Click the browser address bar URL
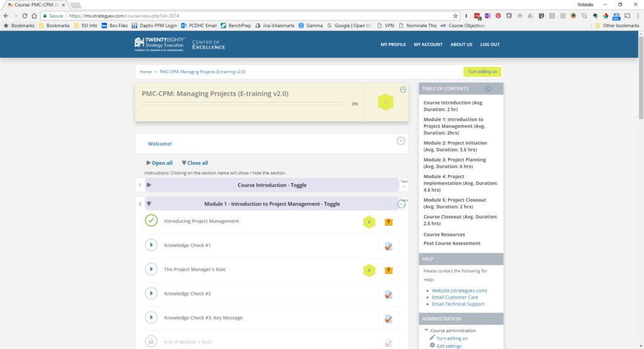Viewport: 644px width, 349px height. point(124,16)
